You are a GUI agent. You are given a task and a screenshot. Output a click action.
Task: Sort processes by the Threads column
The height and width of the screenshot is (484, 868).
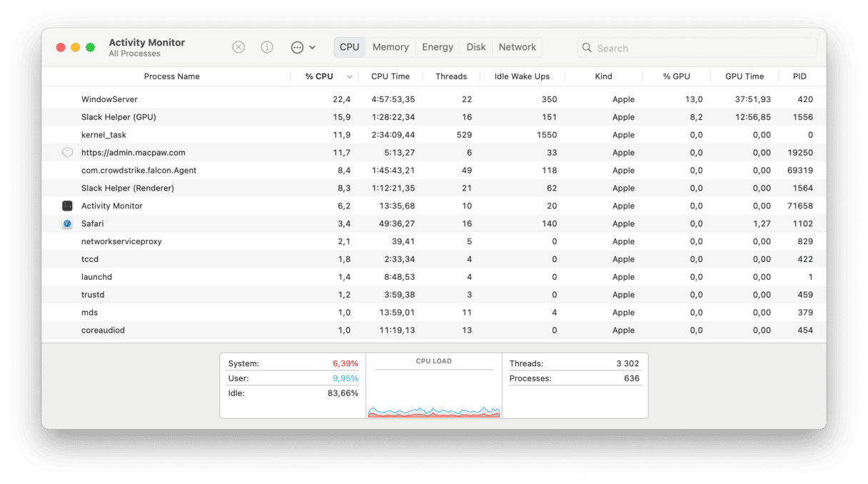[x=450, y=76]
